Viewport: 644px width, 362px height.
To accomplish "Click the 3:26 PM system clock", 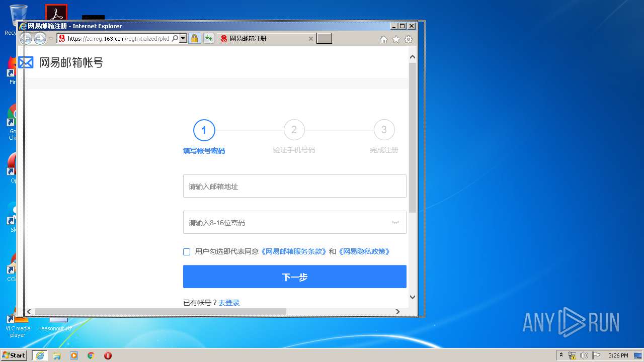I will point(618,355).
